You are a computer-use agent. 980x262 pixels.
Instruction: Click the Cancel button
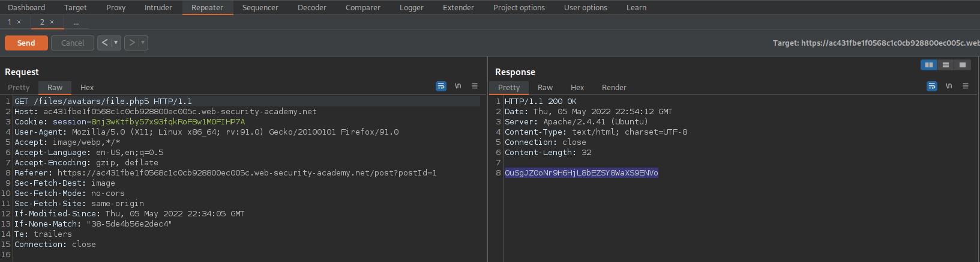(x=73, y=43)
